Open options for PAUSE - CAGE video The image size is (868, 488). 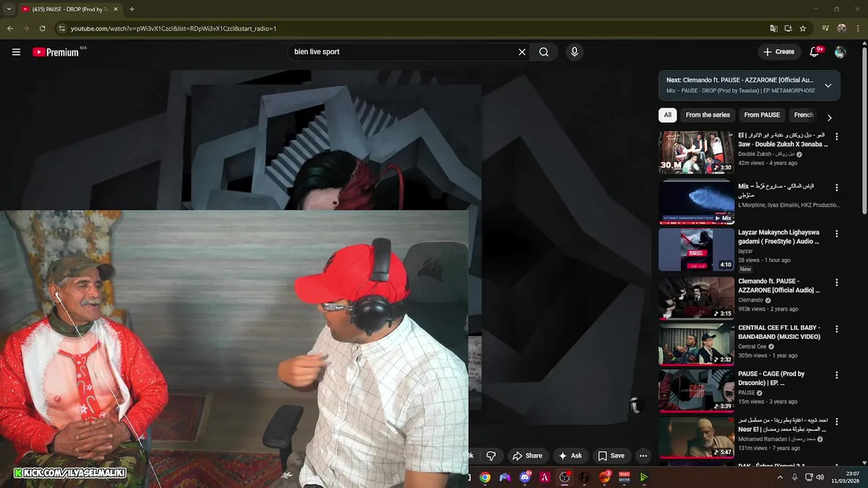coord(836,375)
